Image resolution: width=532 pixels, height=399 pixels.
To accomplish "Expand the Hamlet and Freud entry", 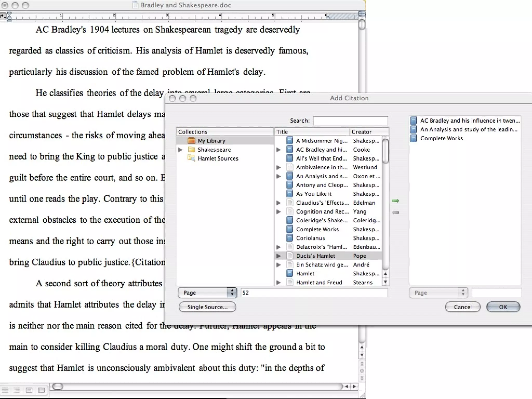I will click(x=279, y=282).
